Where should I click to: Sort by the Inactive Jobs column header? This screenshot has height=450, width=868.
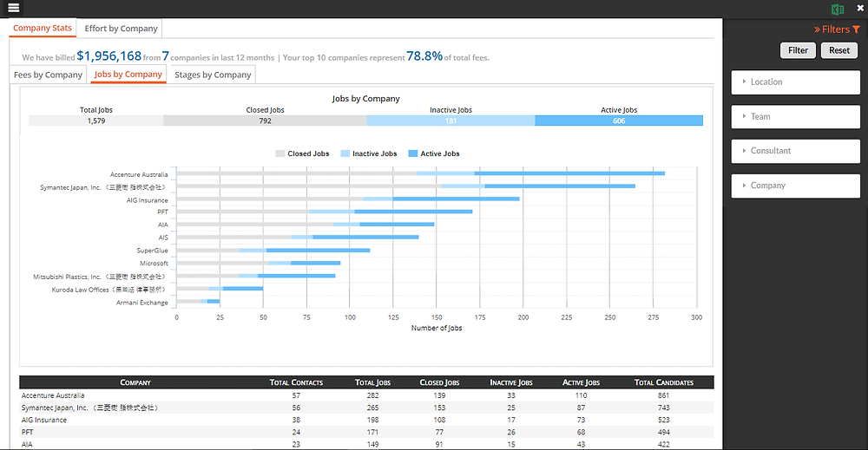pos(511,382)
